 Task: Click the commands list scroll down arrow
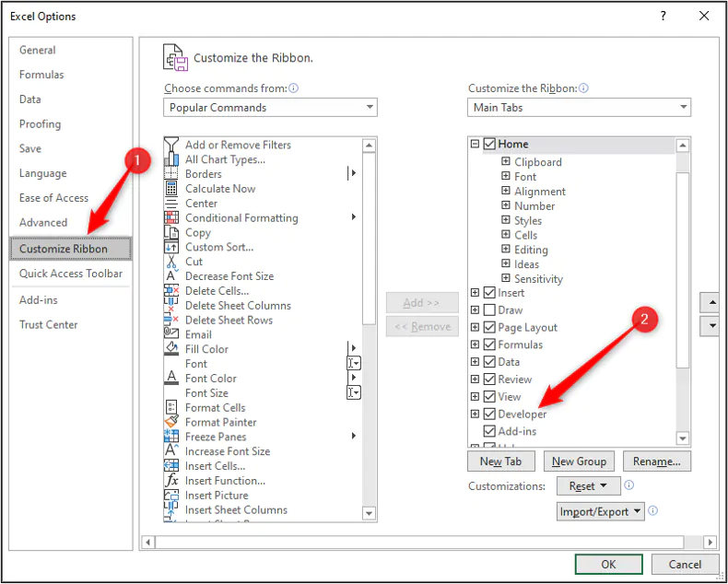370,513
